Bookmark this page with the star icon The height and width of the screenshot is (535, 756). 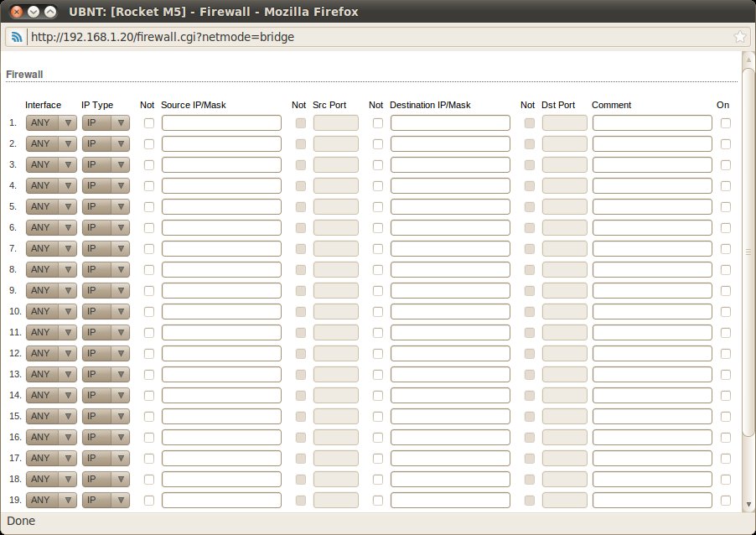click(x=739, y=37)
